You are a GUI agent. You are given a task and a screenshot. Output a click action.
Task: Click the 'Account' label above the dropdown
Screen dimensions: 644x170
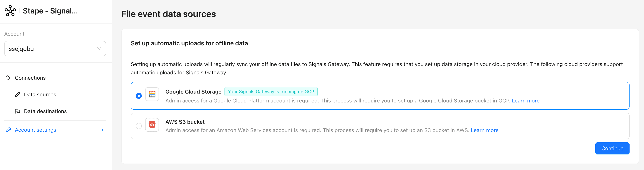(14, 34)
